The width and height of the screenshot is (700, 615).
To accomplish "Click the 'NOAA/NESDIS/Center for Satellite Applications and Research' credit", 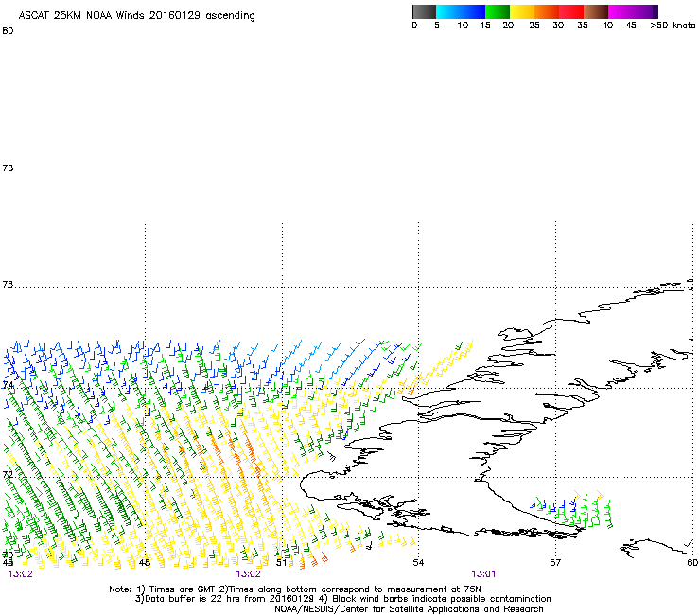I will pos(409,609).
